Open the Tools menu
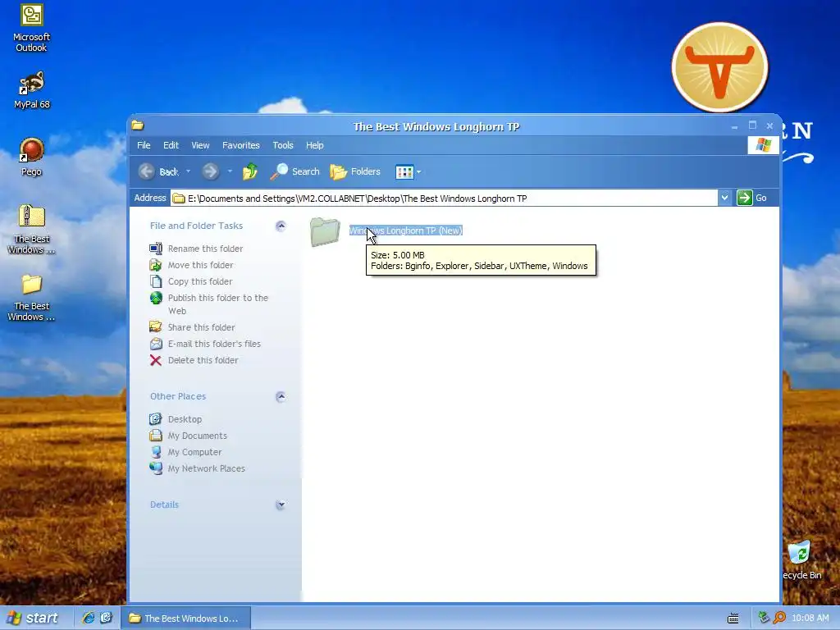840x630 pixels. [x=283, y=145]
